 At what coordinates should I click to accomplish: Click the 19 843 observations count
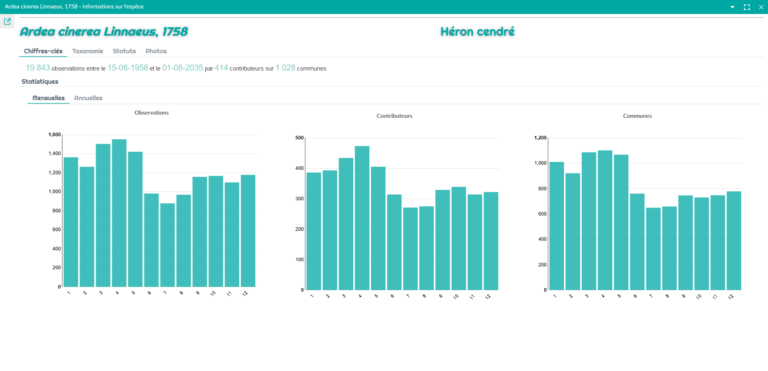click(38, 68)
